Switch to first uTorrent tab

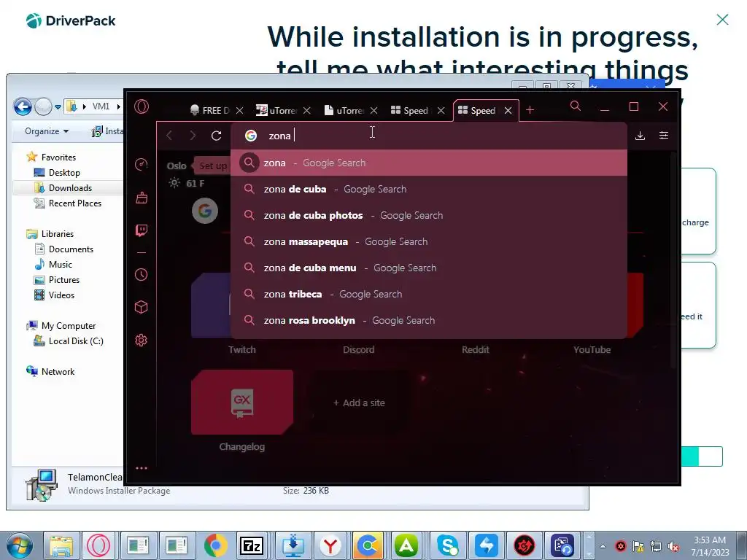276,111
